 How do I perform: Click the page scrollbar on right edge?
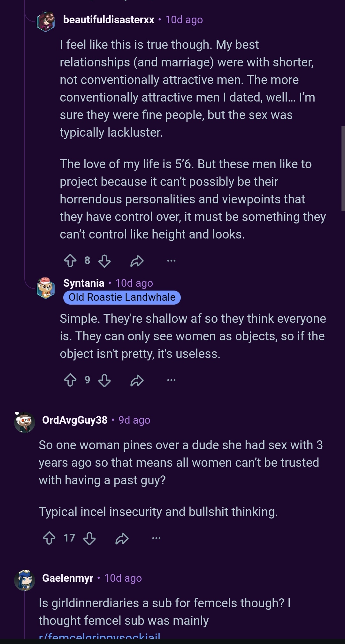pos(343,169)
